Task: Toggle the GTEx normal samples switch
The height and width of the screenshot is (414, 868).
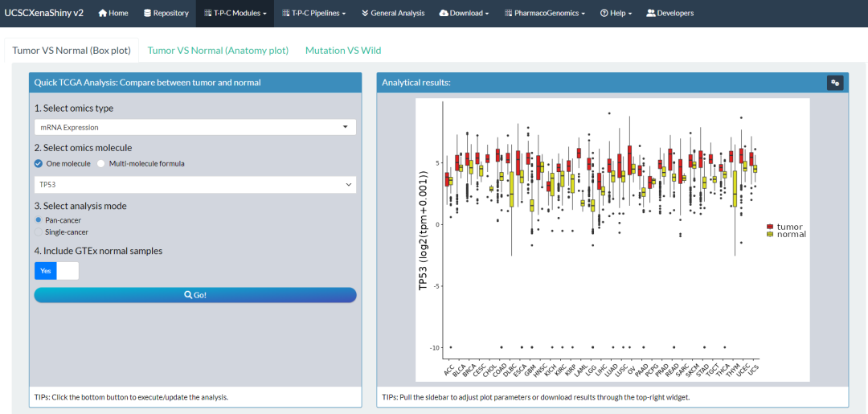Action: click(x=56, y=271)
